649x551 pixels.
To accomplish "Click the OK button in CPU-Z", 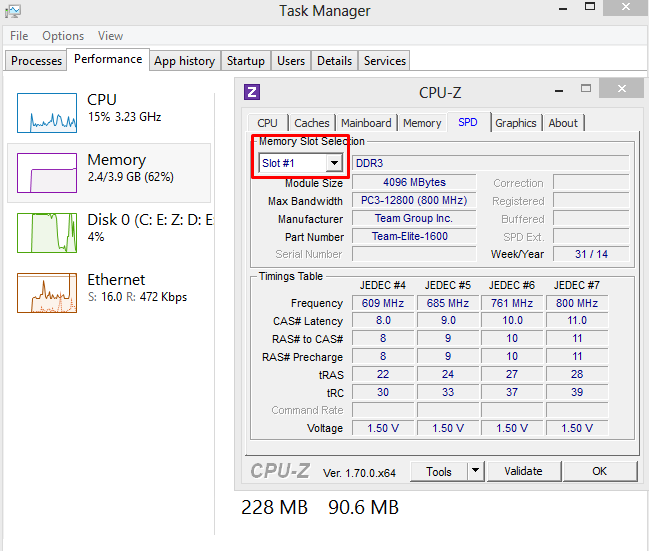I will 599,471.
